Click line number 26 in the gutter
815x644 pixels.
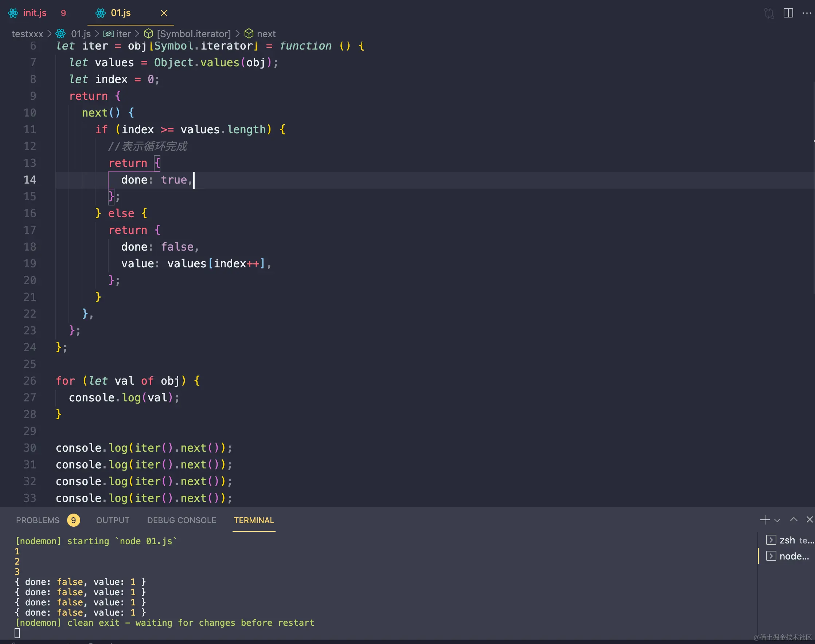(30, 381)
